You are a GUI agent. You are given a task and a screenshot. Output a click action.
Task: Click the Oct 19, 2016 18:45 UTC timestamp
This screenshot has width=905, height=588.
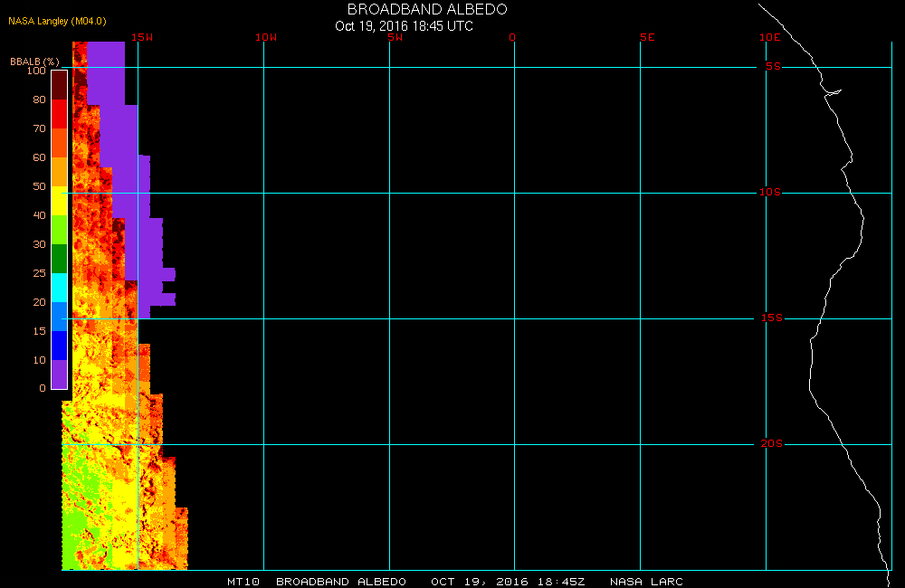(x=404, y=26)
